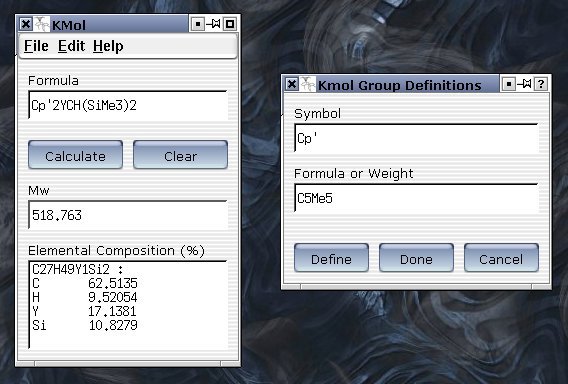The image size is (568, 384).
Task: Click the Elemental Composition (%) label
Action: point(116,251)
